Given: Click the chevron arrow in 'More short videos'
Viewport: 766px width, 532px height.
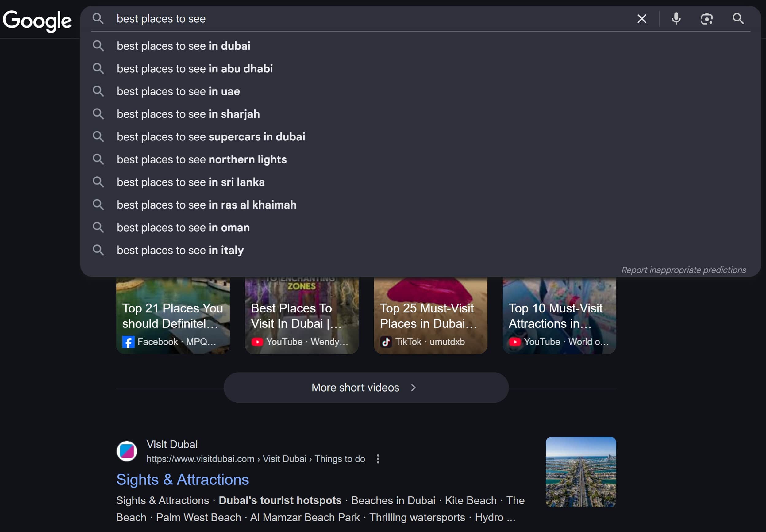Looking at the screenshot, I should (x=413, y=387).
